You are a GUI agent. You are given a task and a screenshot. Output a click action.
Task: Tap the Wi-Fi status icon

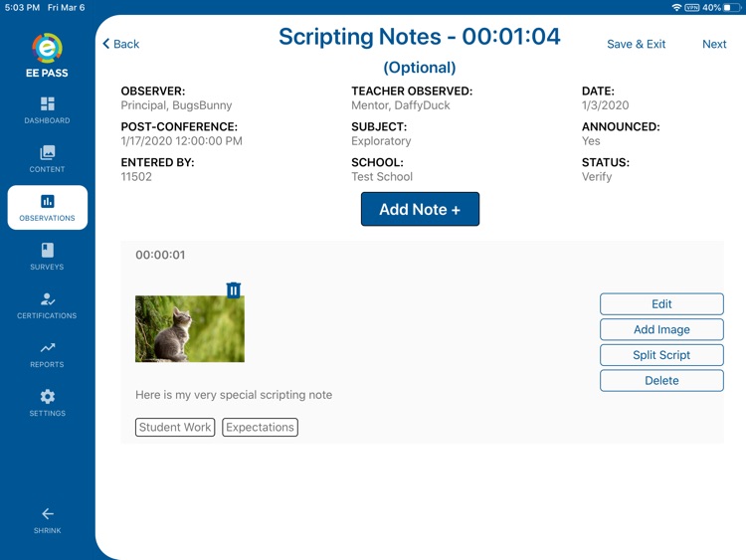(676, 7)
